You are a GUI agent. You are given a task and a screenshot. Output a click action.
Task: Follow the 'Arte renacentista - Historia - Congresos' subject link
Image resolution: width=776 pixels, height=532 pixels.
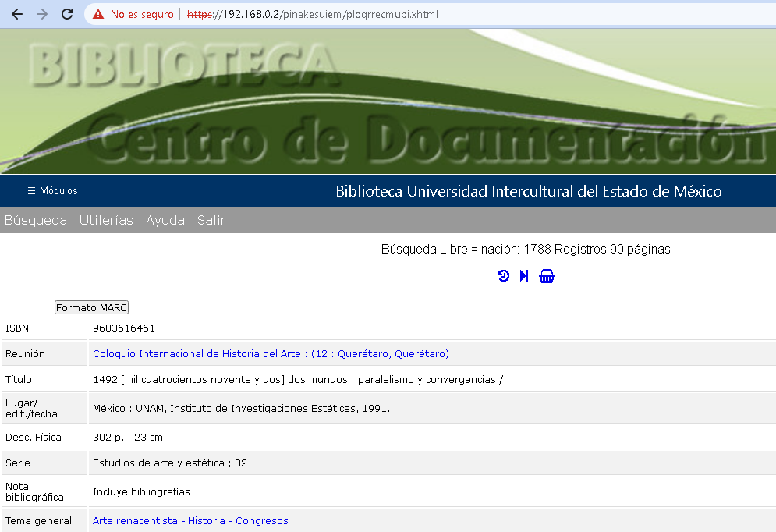(190, 521)
